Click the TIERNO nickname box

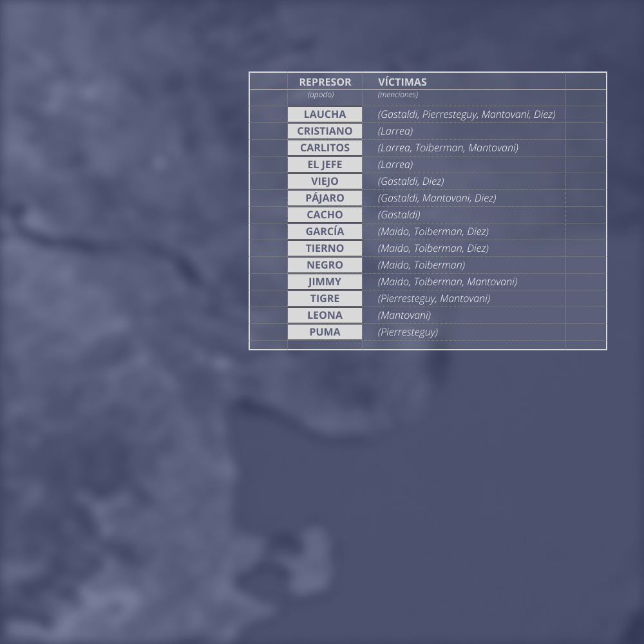(325, 249)
